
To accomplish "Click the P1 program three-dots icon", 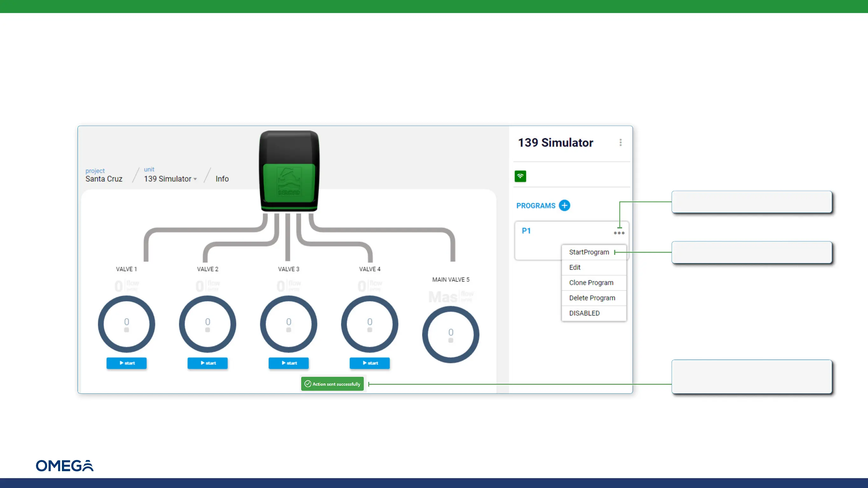I will click(x=619, y=233).
